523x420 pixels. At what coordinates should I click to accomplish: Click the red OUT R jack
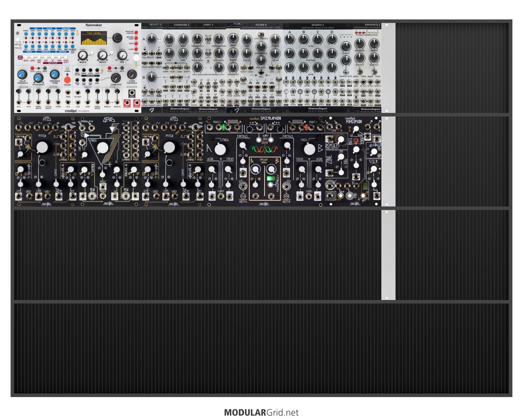click(137, 103)
